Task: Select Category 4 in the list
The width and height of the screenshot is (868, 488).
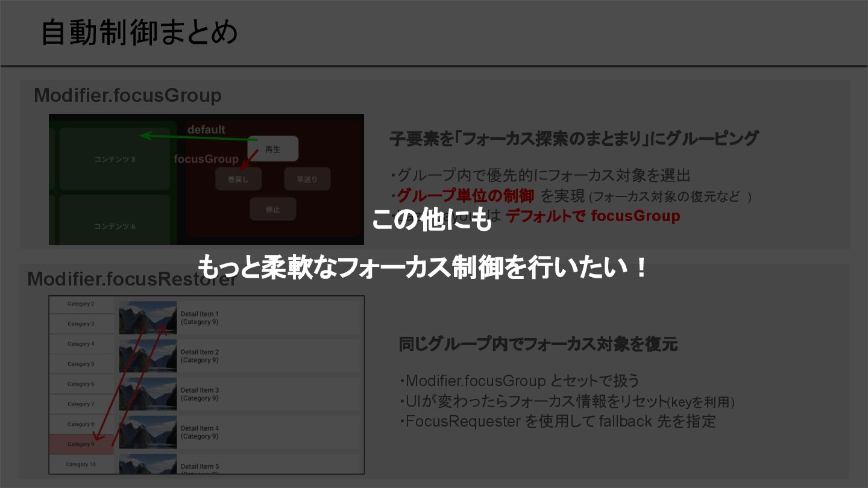Action: pyautogui.click(x=81, y=344)
